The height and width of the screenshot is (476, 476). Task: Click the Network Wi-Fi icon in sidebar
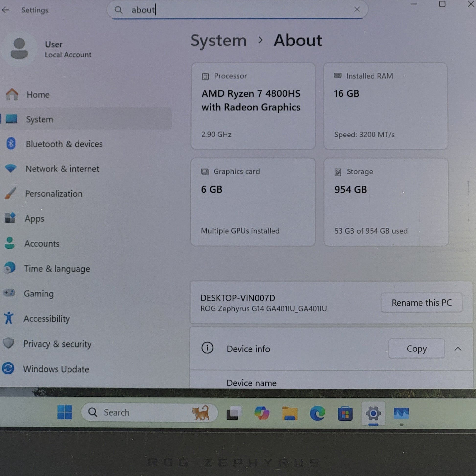coord(11,169)
